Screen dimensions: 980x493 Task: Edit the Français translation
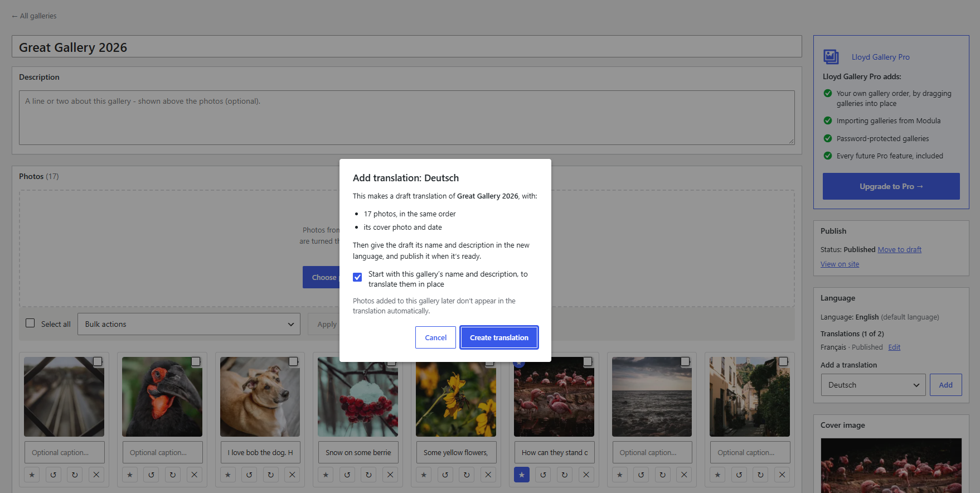[x=894, y=347]
